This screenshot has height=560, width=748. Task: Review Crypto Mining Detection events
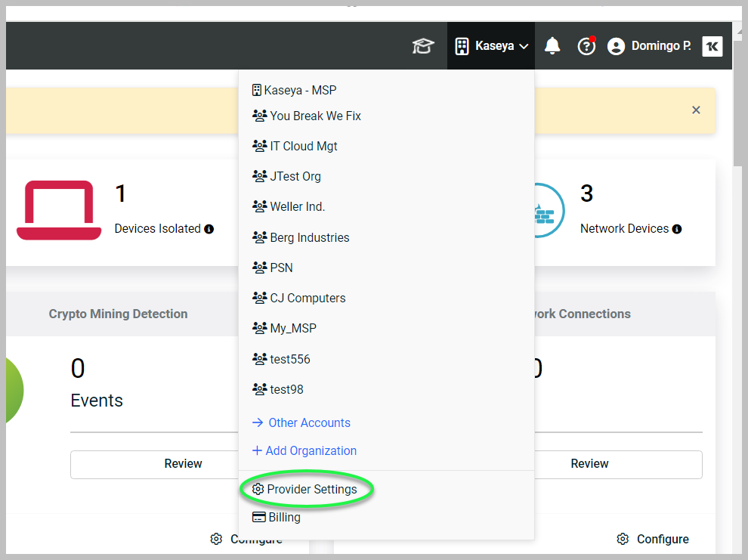(155, 464)
